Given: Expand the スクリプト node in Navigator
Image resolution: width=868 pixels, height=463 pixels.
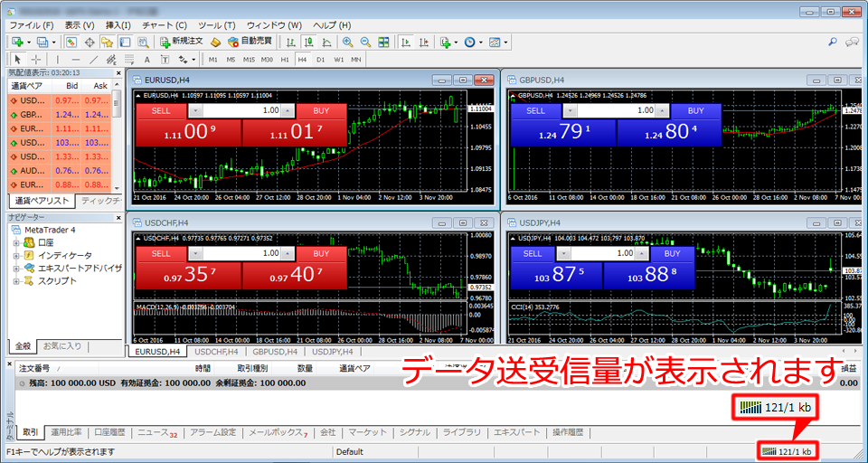Looking at the screenshot, I should click(16, 281).
